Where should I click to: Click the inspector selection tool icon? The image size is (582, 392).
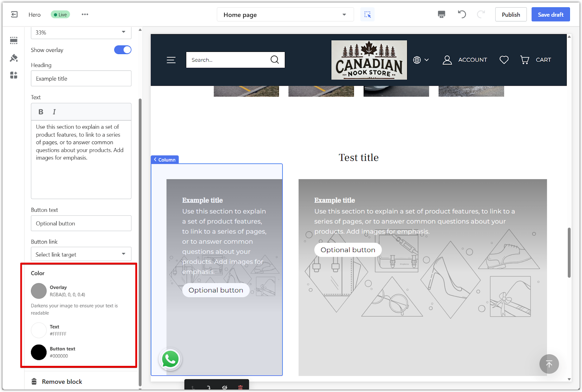click(x=367, y=15)
